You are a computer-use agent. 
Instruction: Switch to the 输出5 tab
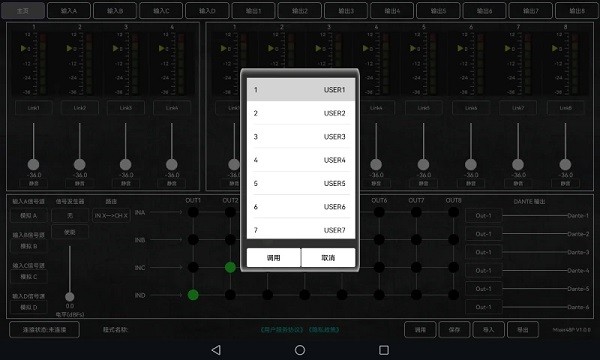438,11
